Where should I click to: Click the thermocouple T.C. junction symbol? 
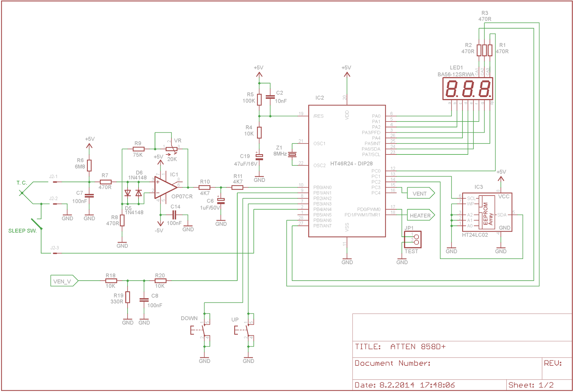pos(22,193)
